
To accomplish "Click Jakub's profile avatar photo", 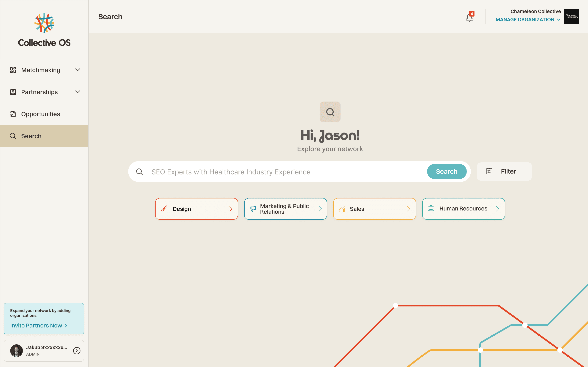I will pos(17,350).
